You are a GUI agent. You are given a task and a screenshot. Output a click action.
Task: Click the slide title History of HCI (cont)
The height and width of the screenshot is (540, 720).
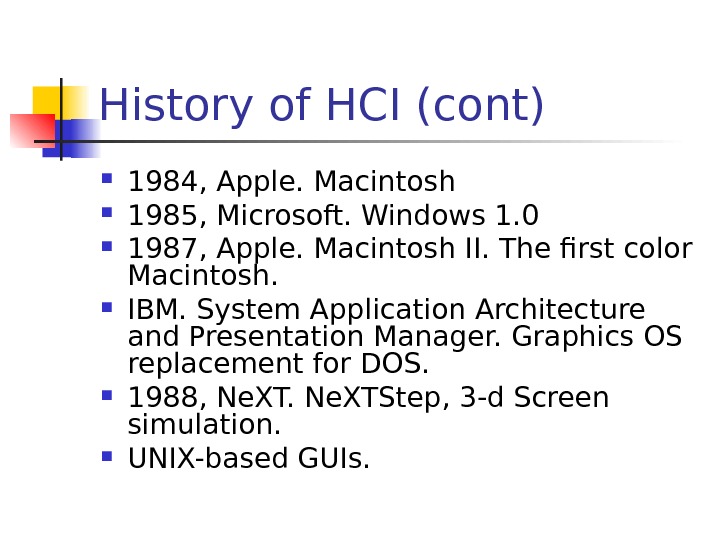pyautogui.click(x=321, y=107)
